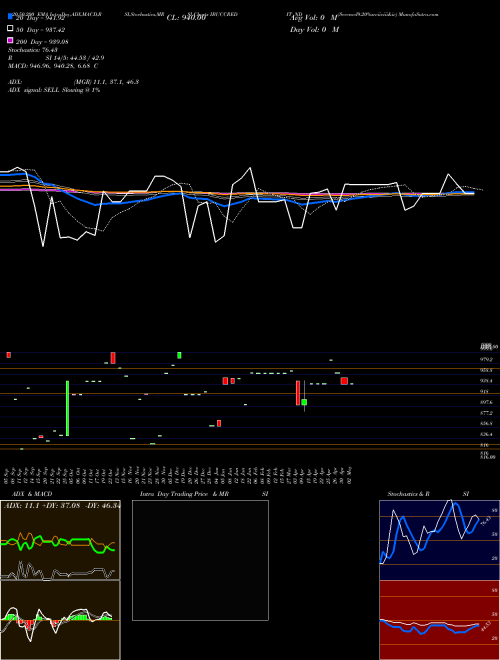
Task: Select the '50 Day - 937.42' legend text
Action: pyautogui.click(x=40, y=30)
